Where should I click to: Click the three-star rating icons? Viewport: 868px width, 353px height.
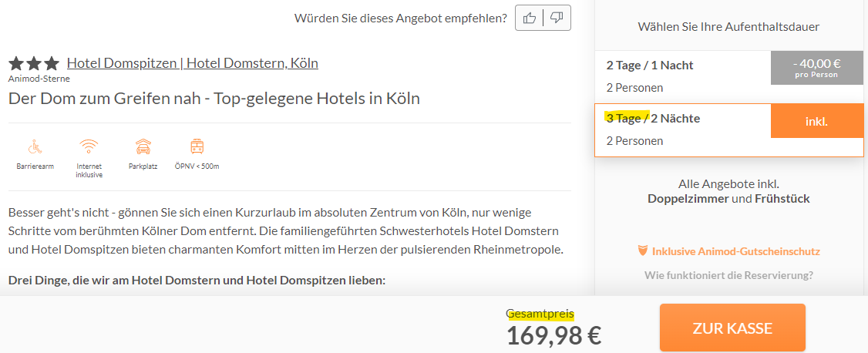(33, 63)
